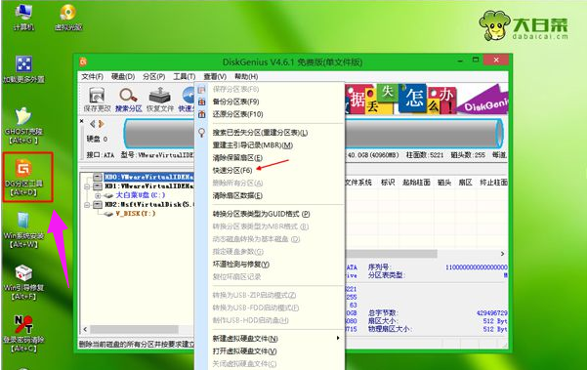Collapse the HD1 VMwareVirtualIDE tree node
This screenshot has width=588, height=370.
click(87, 186)
